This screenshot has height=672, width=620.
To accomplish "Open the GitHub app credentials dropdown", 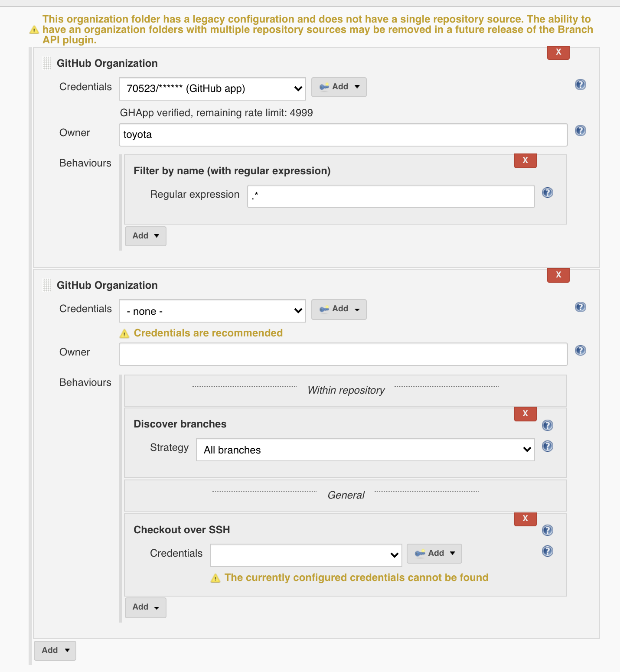I will tap(212, 88).
